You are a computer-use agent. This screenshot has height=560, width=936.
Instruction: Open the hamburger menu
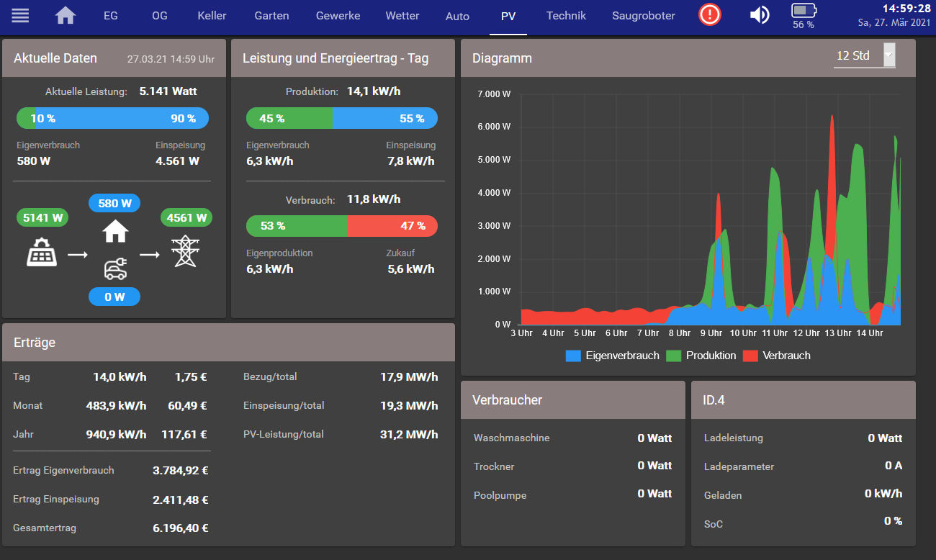20,15
